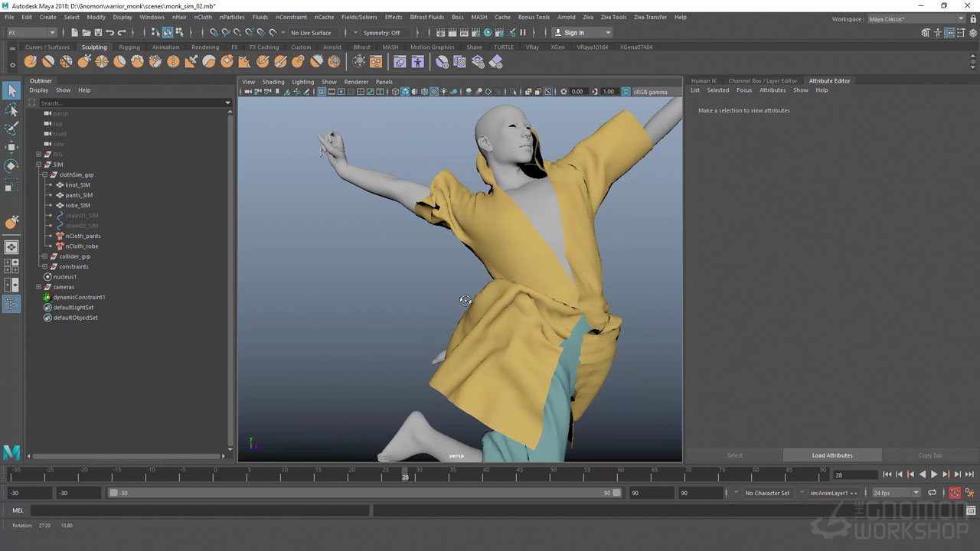Click go to start of playback range
Viewport: 980px width, 551px height.
coord(887,474)
